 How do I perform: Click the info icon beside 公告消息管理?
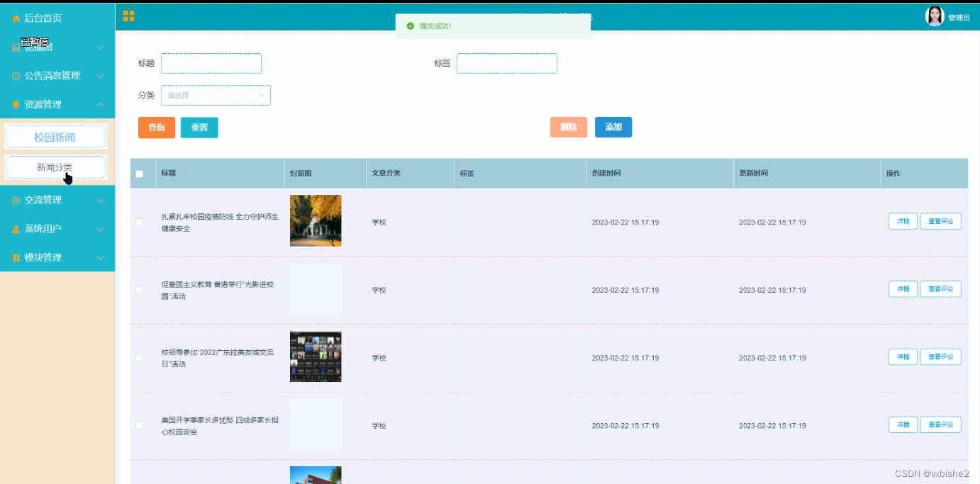pos(16,76)
